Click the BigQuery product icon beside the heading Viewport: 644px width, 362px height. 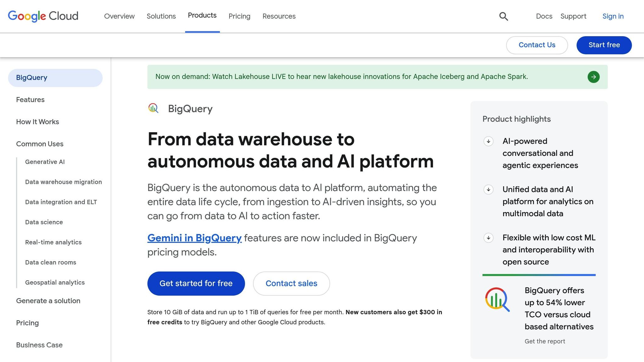pos(153,108)
